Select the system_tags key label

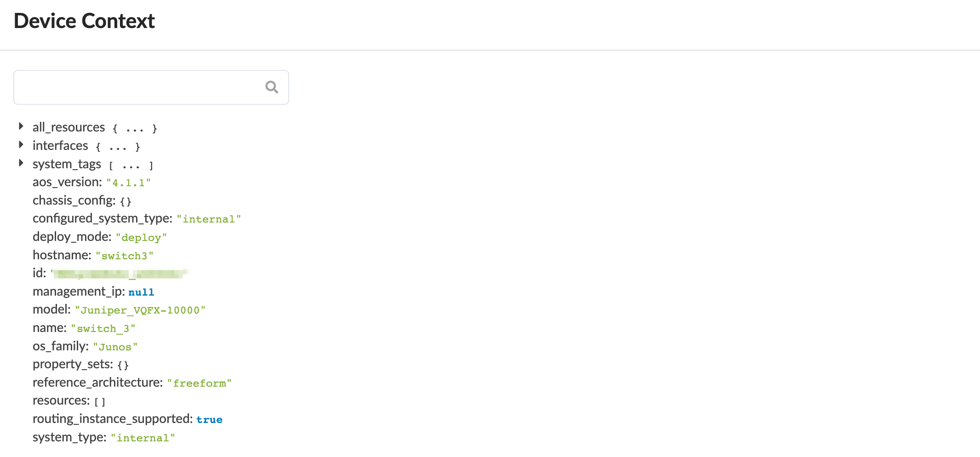click(x=67, y=164)
